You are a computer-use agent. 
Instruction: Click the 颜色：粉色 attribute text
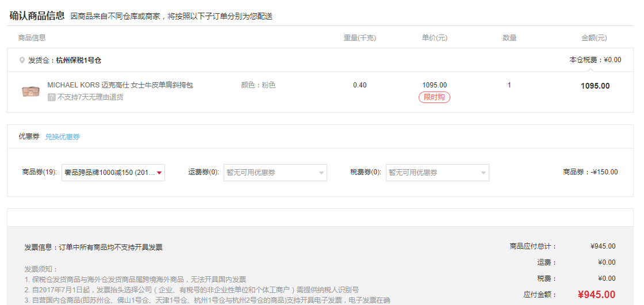tap(258, 85)
